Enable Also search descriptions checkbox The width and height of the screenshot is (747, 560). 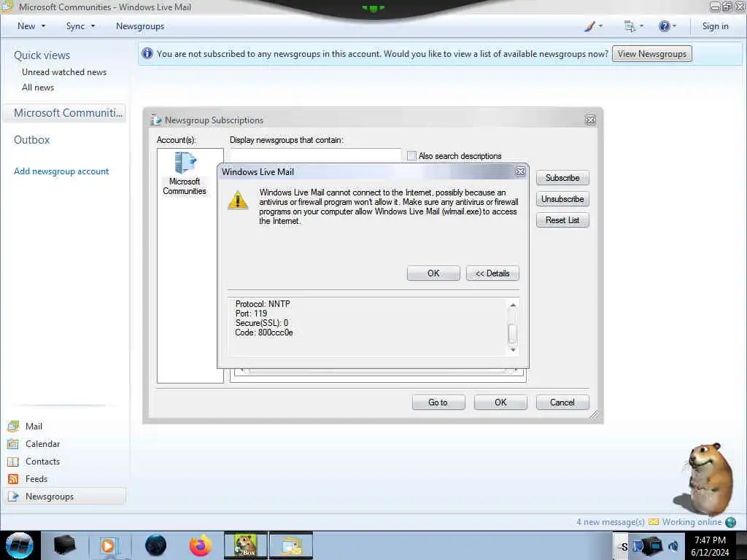click(x=411, y=156)
